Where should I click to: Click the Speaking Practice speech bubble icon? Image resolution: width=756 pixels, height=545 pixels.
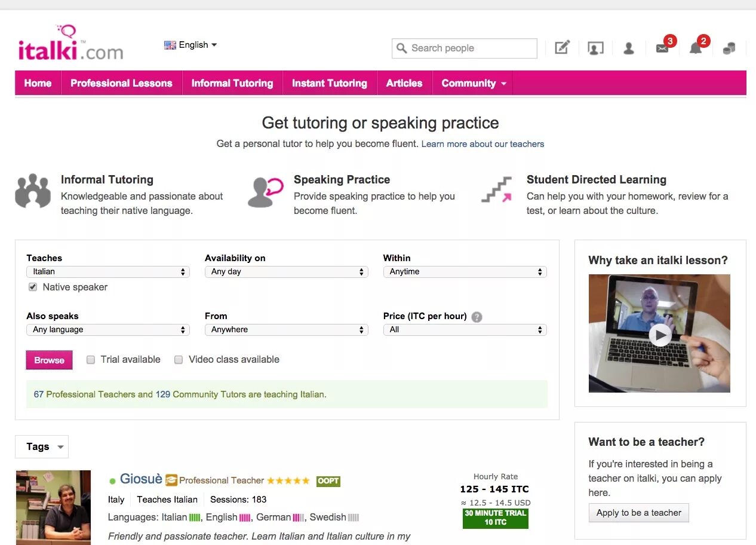coord(265,192)
